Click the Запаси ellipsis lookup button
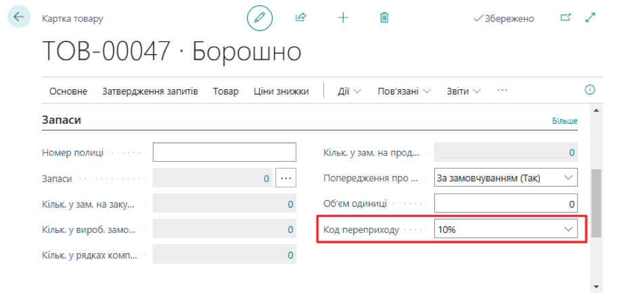Screen dimensions: 644x293 [x=285, y=178]
